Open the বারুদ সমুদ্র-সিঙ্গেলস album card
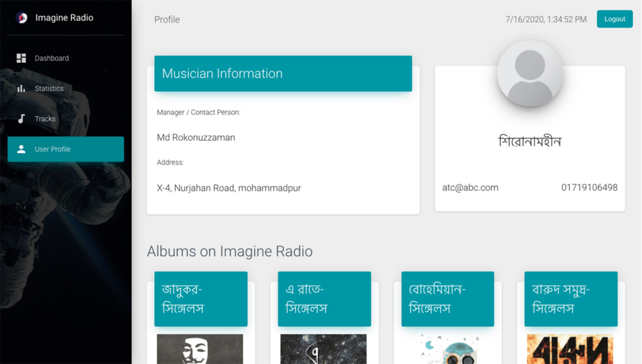642x364 pixels. 571,299
